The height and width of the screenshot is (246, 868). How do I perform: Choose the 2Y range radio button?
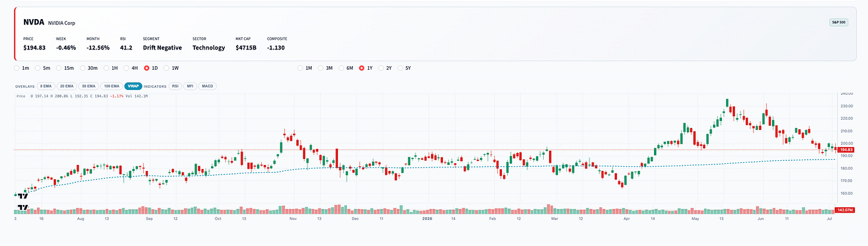pos(381,68)
